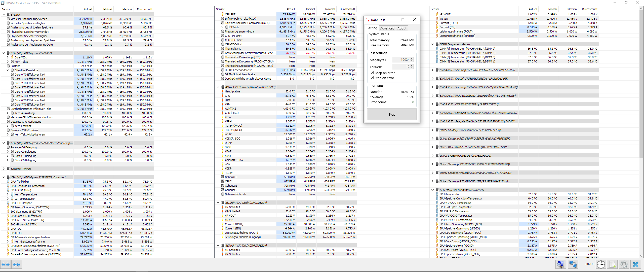Screen dimensions: 644x272
Task: Select Core 3 T0 Effektiver Takt row
Action: (77, 87)
